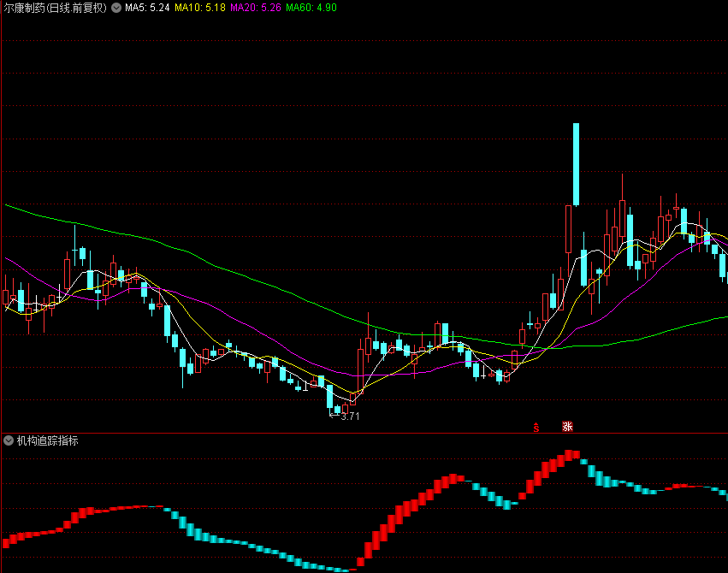The image size is (728, 573).
Task: Click the 机构追踪指标 indicator name
Action: [47, 440]
